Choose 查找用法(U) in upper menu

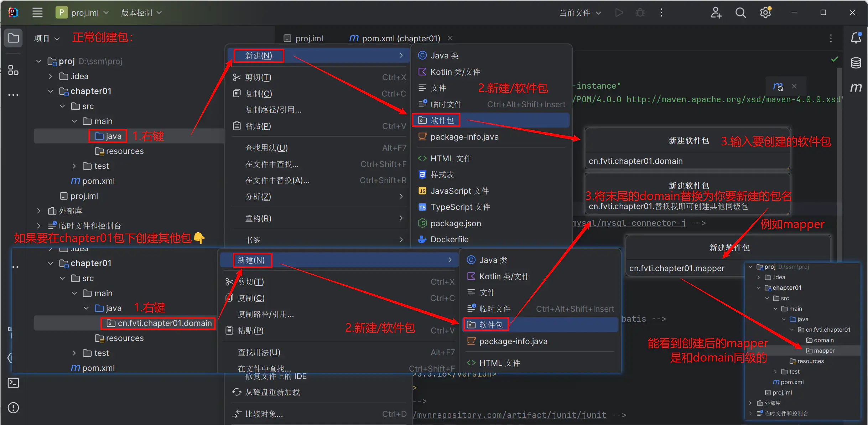pos(318,148)
